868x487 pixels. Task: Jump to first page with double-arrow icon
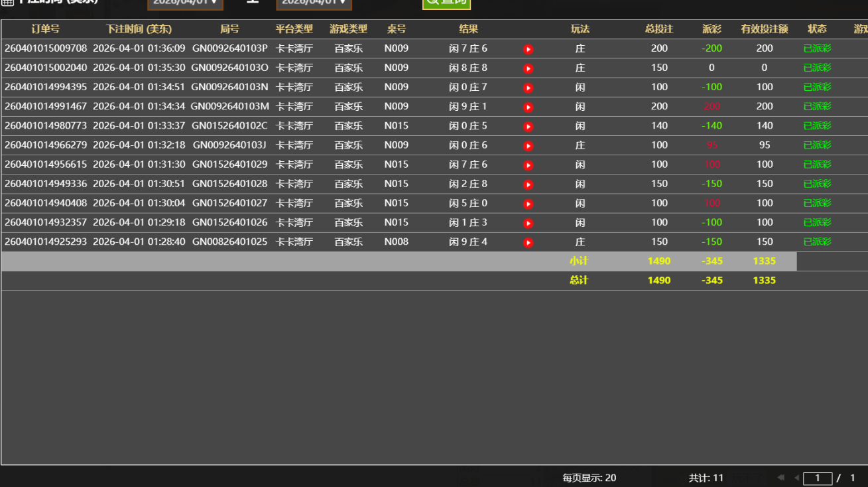tap(780, 477)
